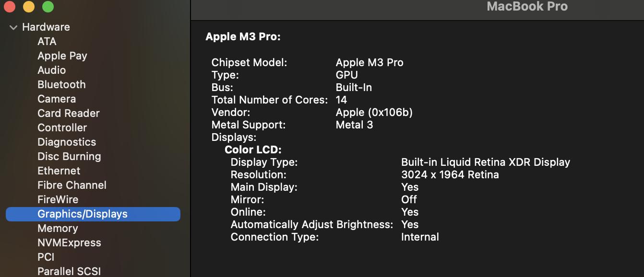The image size is (644, 277).
Task: Collapse the Hardware section chevron
Action: tap(13, 27)
